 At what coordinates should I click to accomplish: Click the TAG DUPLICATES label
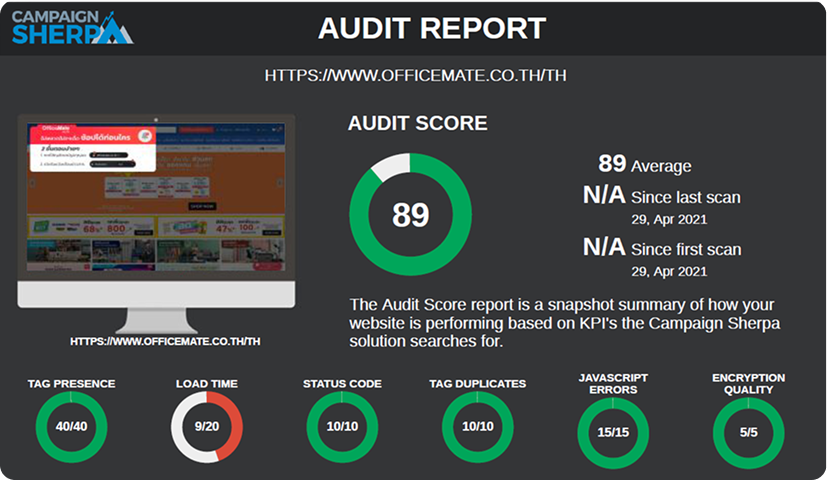tap(478, 383)
